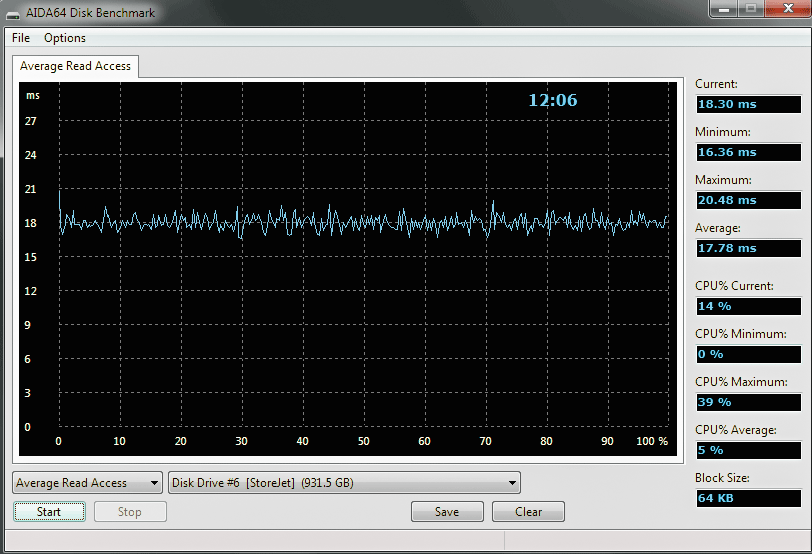This screenshot has width=812, height=554.
Task: Click the CPU% Minimum value 0 %
Action: [x=748, y=354]
